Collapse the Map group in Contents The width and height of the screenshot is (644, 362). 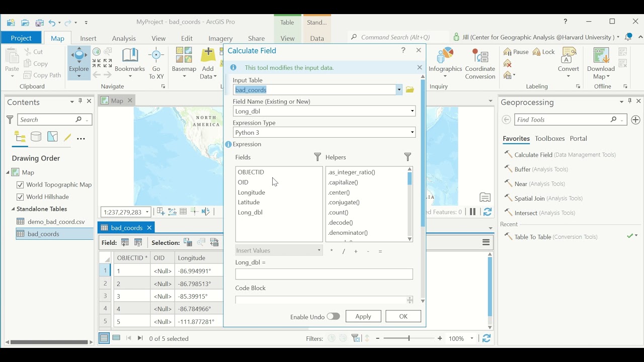pos(8,172)
